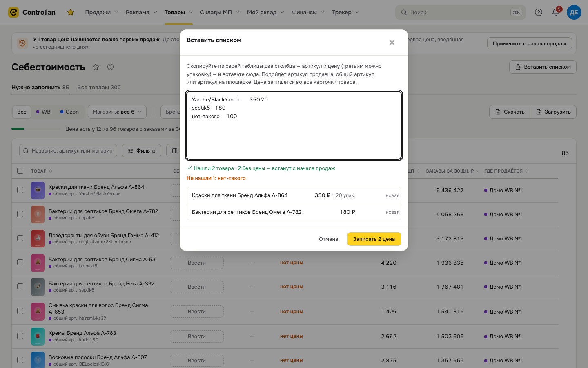Open the help question mark icon in navbar
Image resolution: width=588 pixels, height=368 pixels.
pos(539,12)
